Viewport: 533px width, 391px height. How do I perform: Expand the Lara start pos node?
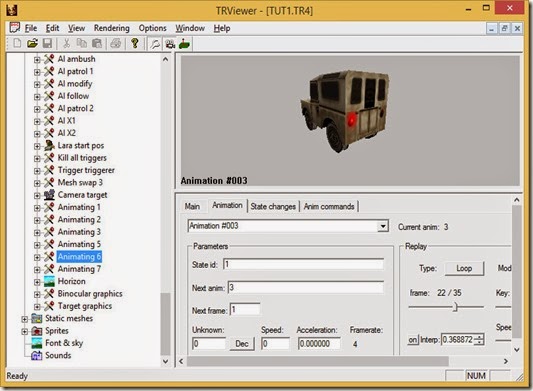(x=37, y=147)
